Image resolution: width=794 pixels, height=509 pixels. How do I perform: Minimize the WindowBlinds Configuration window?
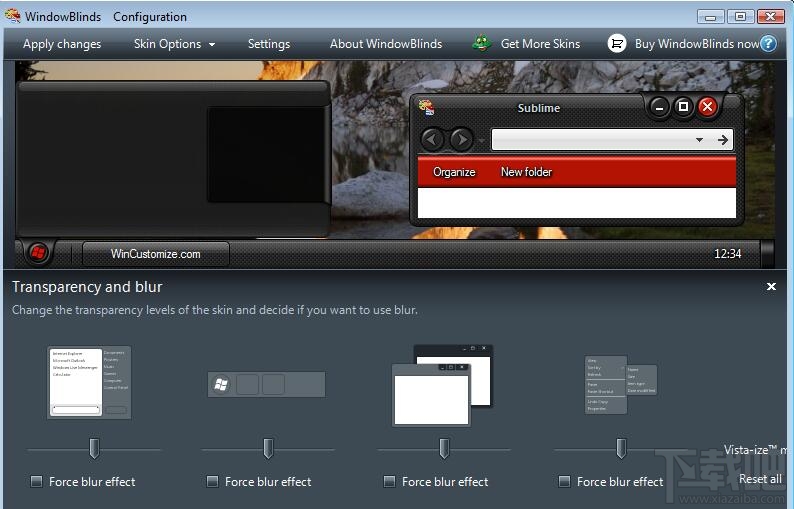tap(710, 17)
